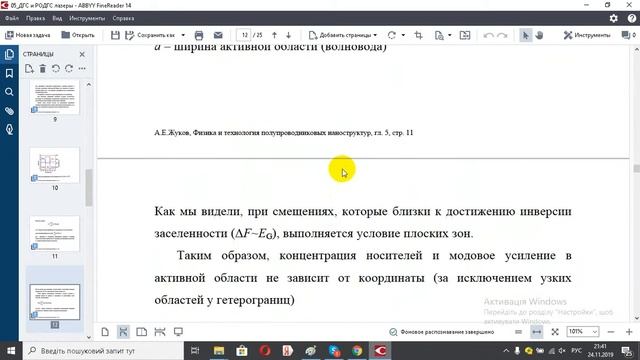Select page 9 thumbnail
640x360 pixels.
tap(55, 97)
